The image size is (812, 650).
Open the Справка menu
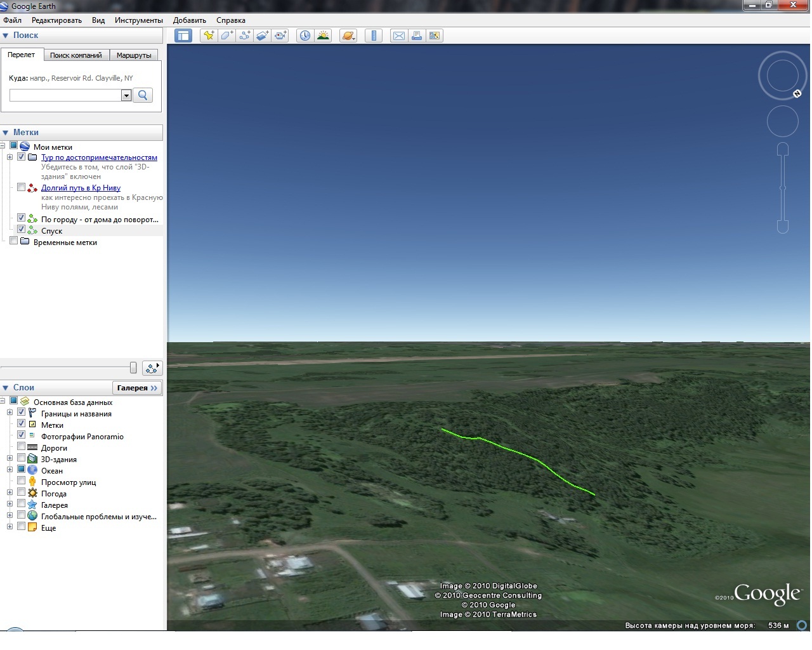tap(230, 20)
